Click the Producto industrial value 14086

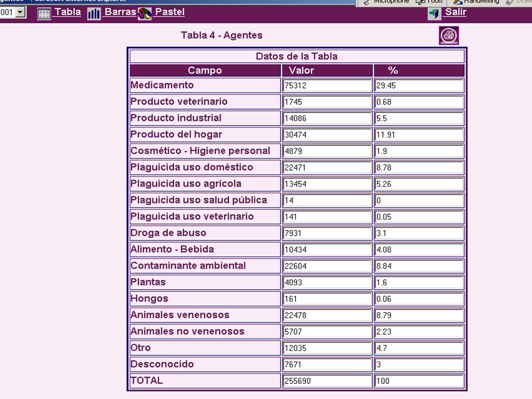coord(327,118)
